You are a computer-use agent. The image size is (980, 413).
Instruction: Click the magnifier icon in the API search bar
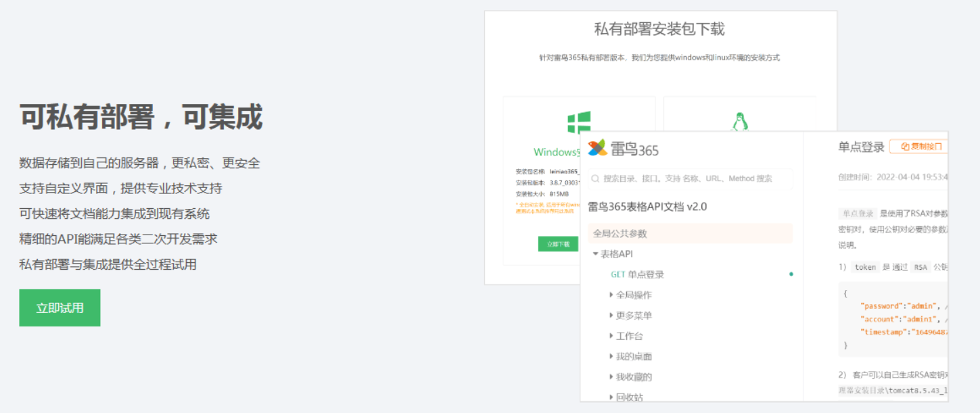tap(595, 179)
